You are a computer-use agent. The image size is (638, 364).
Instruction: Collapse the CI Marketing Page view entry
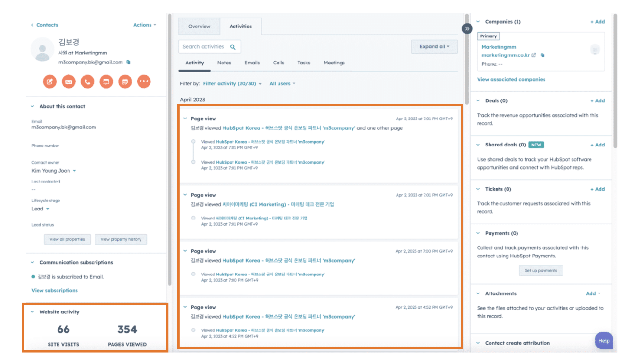185,195
